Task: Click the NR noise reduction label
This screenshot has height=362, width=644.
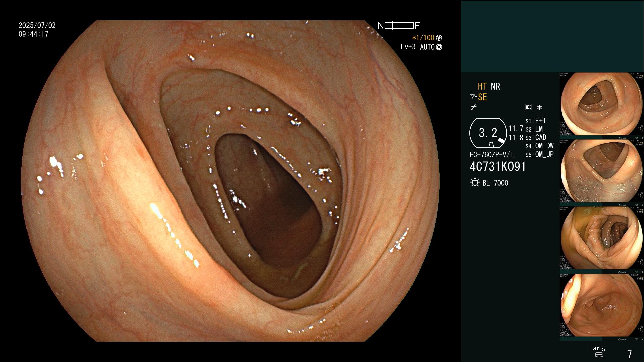Action: 495,86
